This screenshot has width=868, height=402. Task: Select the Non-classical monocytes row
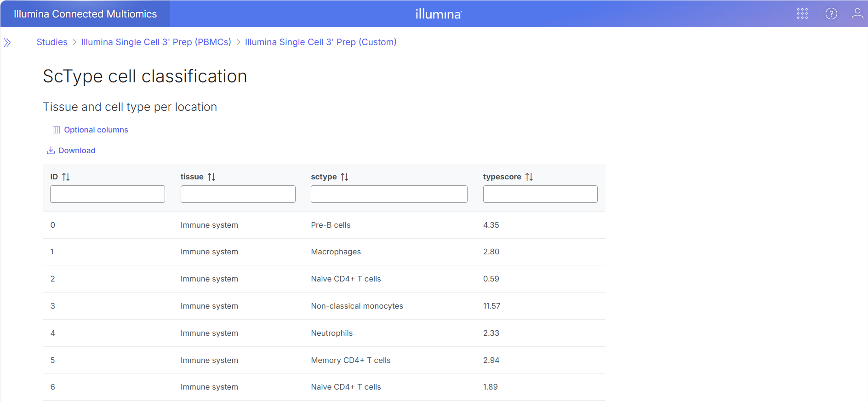(x=357, y=306)
